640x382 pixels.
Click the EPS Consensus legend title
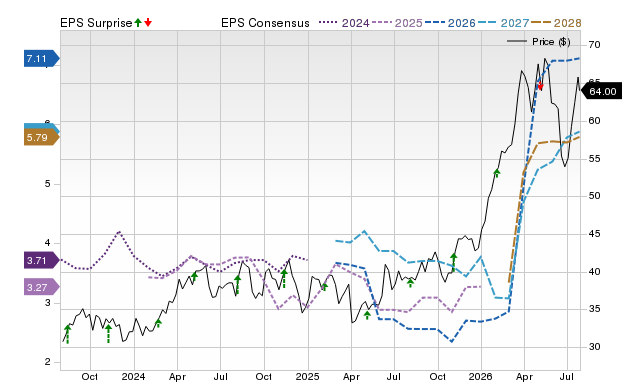(265, 23)
